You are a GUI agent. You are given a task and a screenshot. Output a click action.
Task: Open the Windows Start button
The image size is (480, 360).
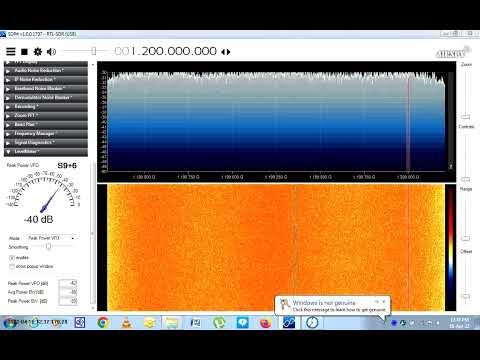(x=9, y=323)
